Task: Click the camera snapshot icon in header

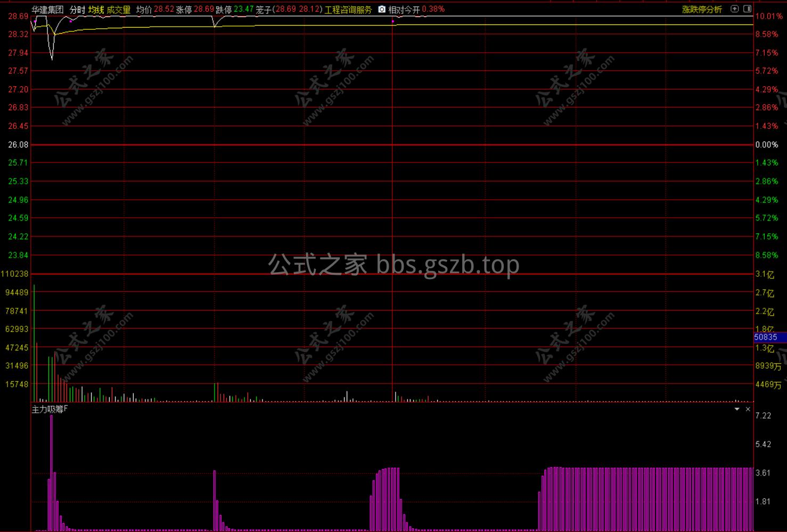Action: (x=382, y=9)
